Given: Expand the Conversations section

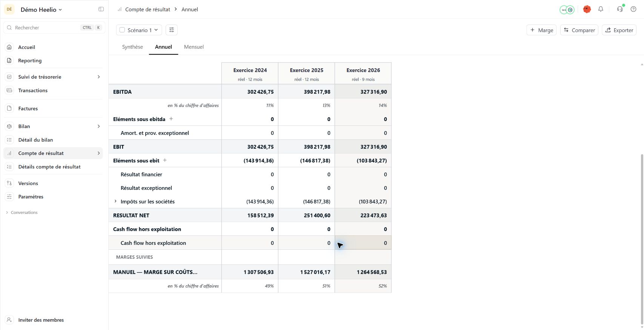Looking at the screenshot, I should click(x=22, y=212).
